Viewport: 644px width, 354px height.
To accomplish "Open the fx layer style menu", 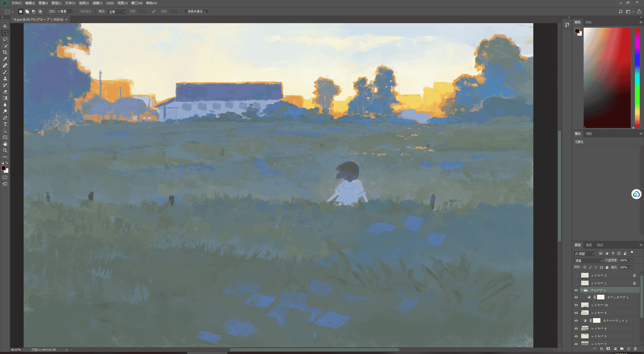I will coord(601,349).
